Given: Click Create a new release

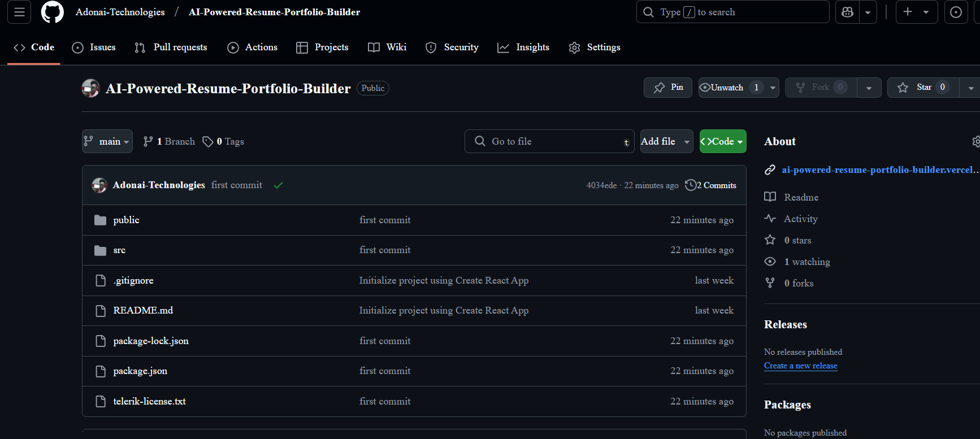Looking at the screenshot, I should point(801,366).
